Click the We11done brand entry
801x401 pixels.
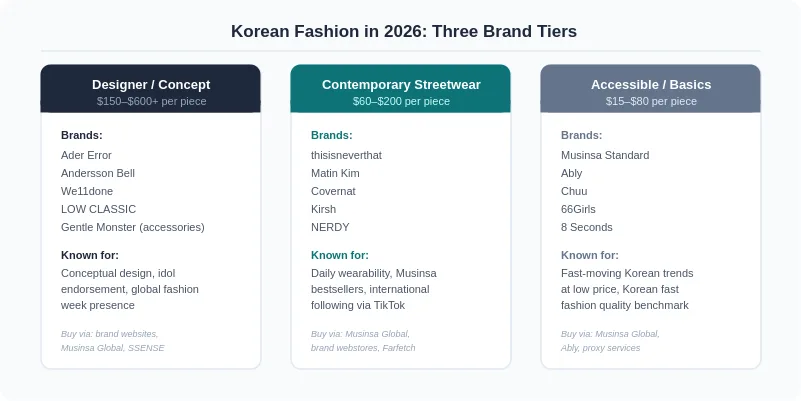click(87, 191)
